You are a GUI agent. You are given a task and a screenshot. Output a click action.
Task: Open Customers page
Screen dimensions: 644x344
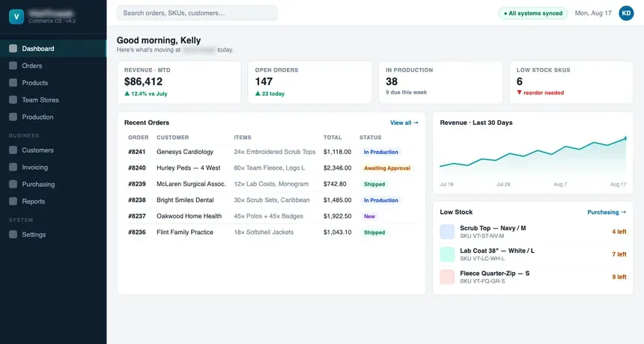pyautogui.click(x=53, y=150)
